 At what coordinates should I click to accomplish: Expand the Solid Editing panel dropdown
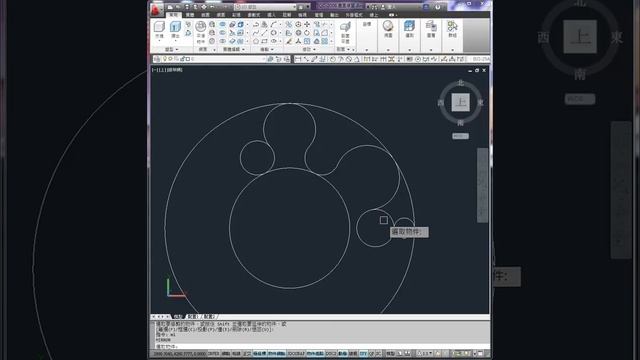coord(234,49)
